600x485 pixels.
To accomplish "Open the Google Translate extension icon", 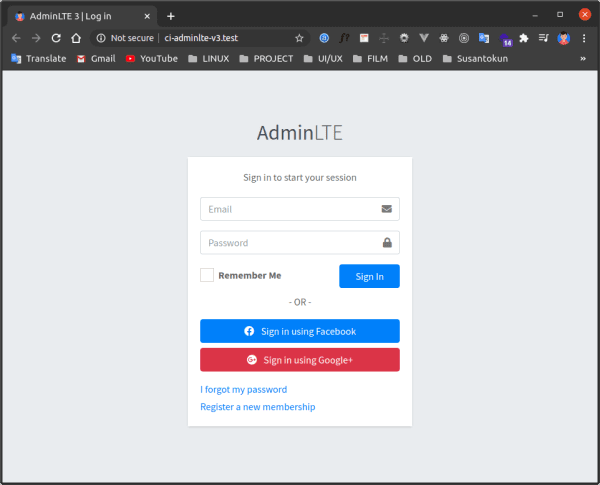I will (484, 38).
